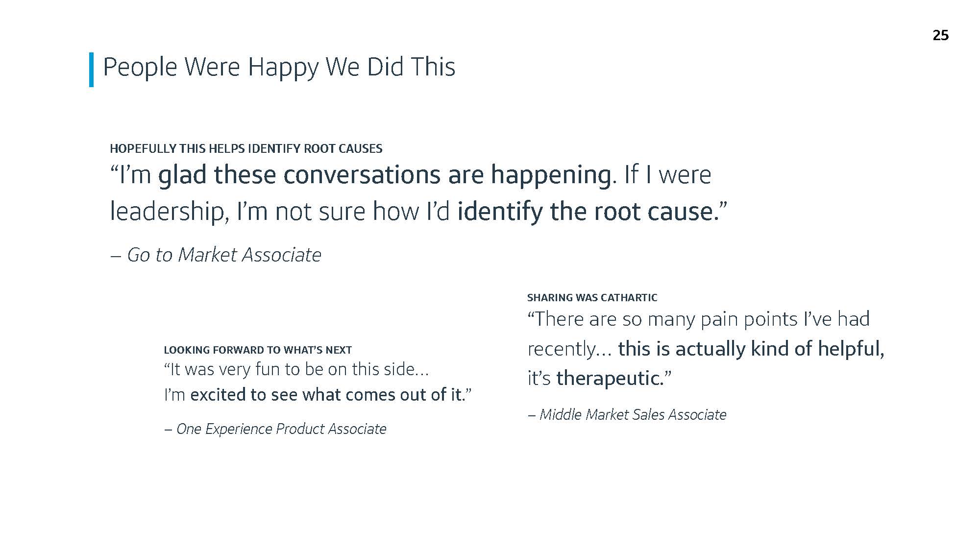This screenshot has width=980, height=551.
Task: Click the slide title 'People Were Happy We Did This'
Action: (x=279, y=68)
